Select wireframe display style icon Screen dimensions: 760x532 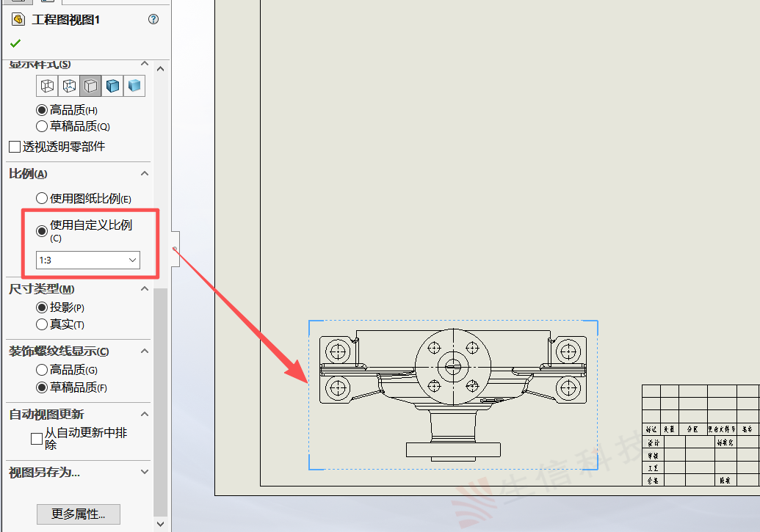[x=47, y=87]
